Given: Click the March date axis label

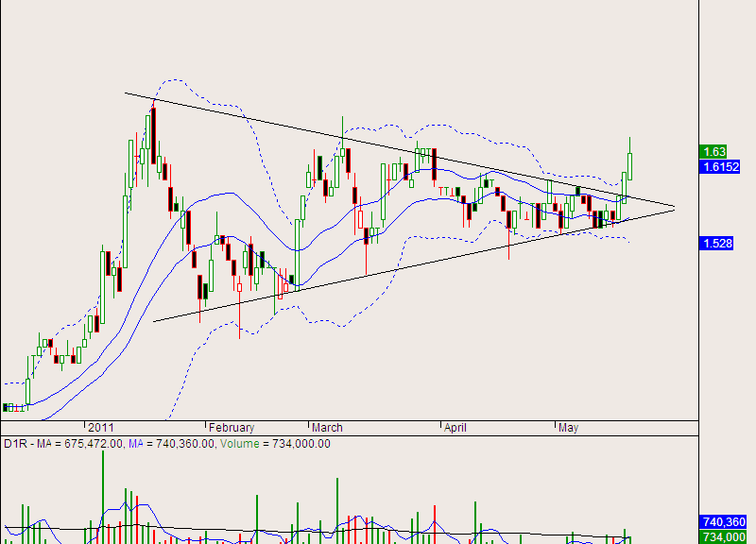Looking at the screenshot, I should click(x=327, y=427).
